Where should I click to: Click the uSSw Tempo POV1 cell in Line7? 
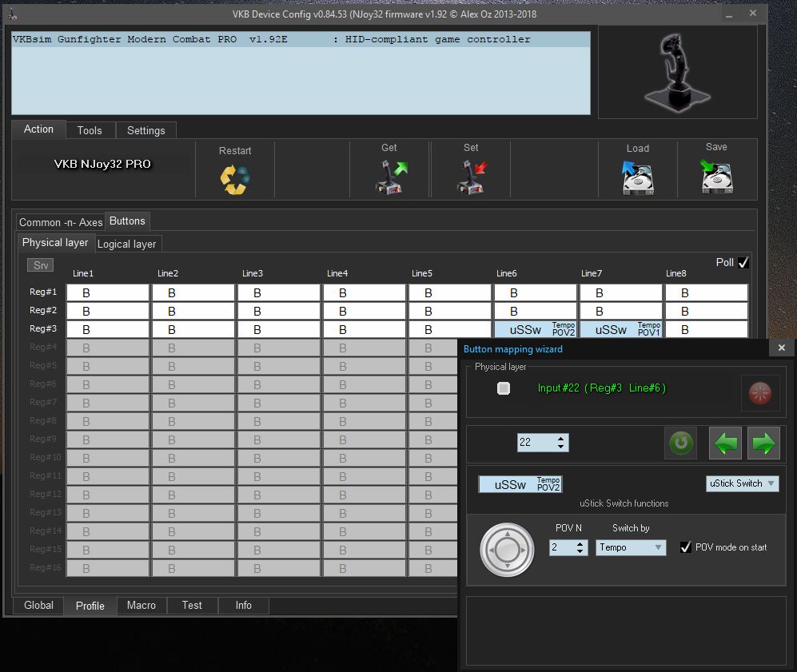point(621,330)
